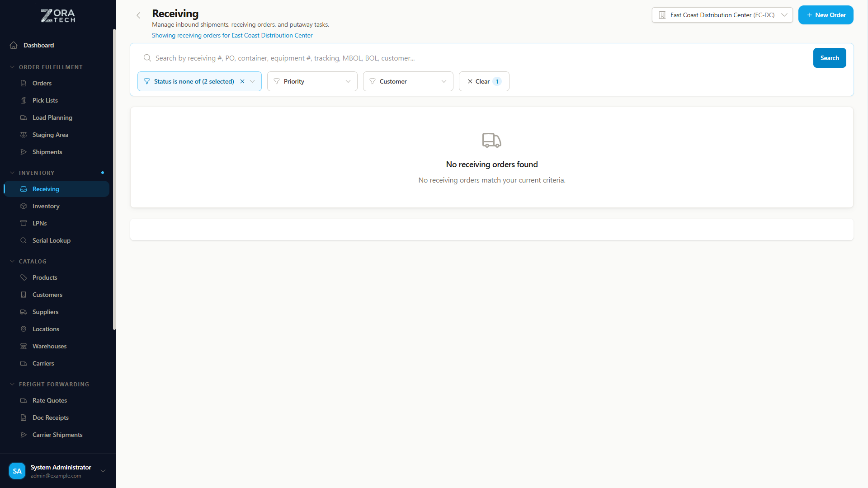Click the Dashboard home icon

pyautogui.click(x=14, y=45)
